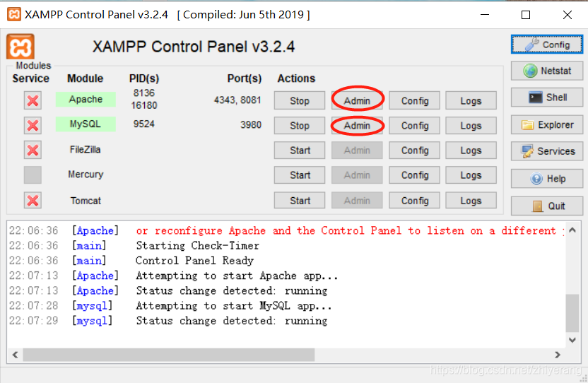This screenshot has width=588, height=383.
Task: Click the log scroll left arrow
Action: [x=16, y=355]
